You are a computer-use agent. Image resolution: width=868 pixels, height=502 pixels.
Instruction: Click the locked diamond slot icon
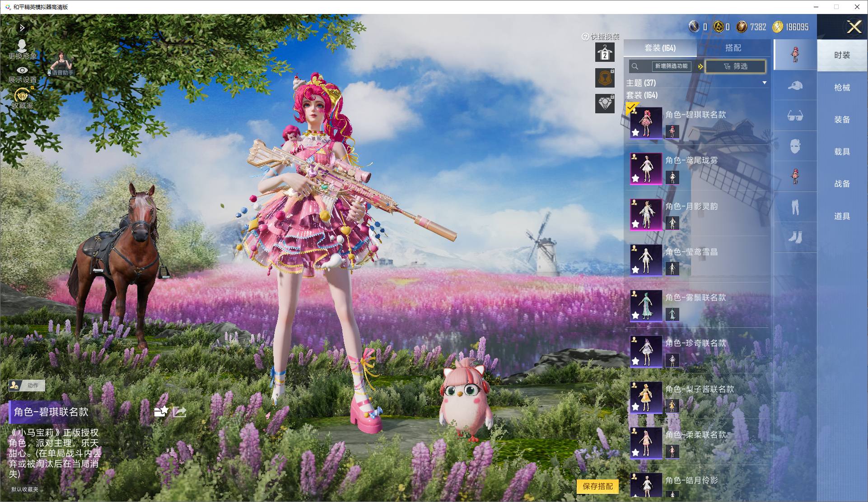(605, 104)
